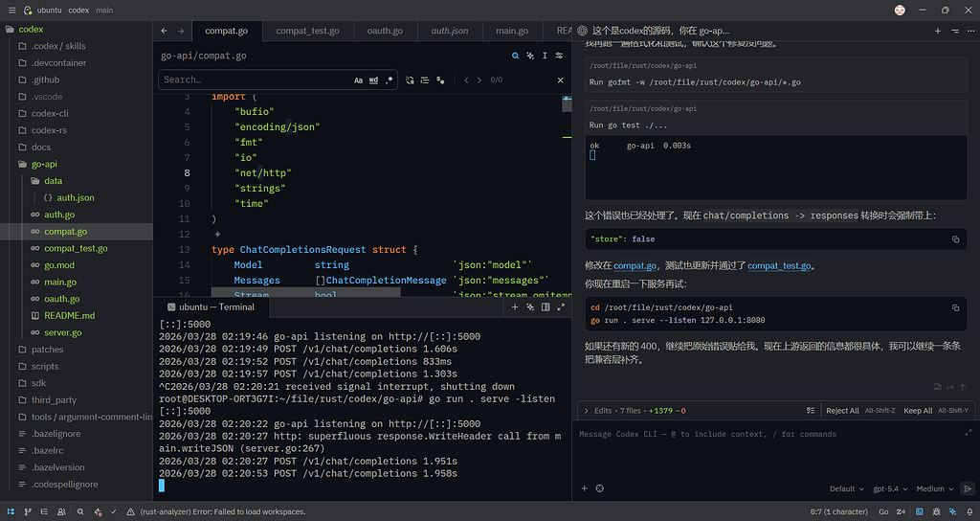This screenshot has width=980, height=521.
Task: Click Reject All button
Action: coord(842,411)
